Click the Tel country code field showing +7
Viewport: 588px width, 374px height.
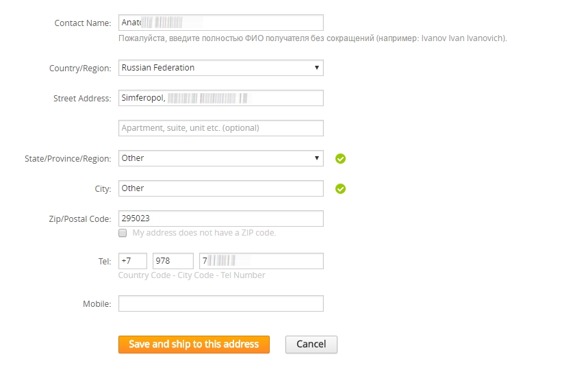pyautogui.click(x=133, y=261)
